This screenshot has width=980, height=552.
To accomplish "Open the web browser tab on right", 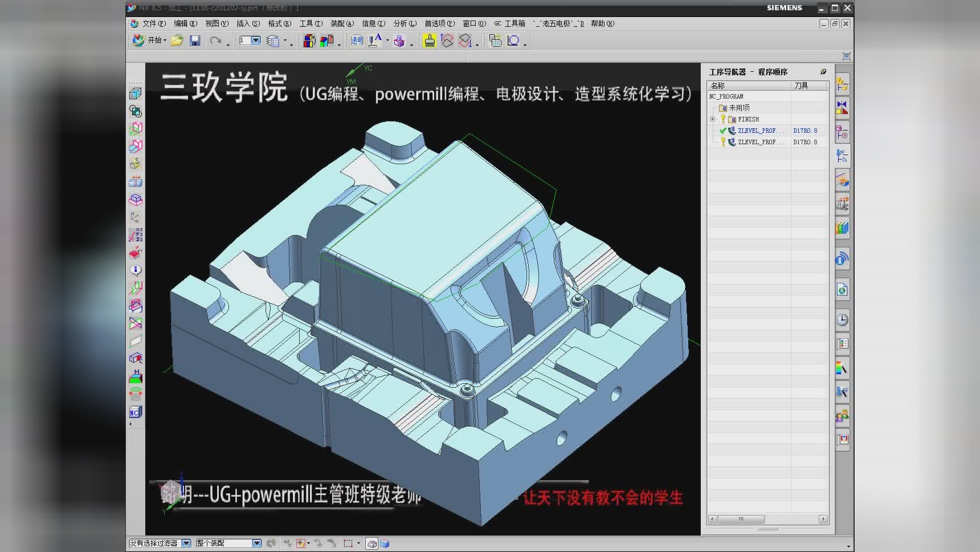I will [842, 290].
